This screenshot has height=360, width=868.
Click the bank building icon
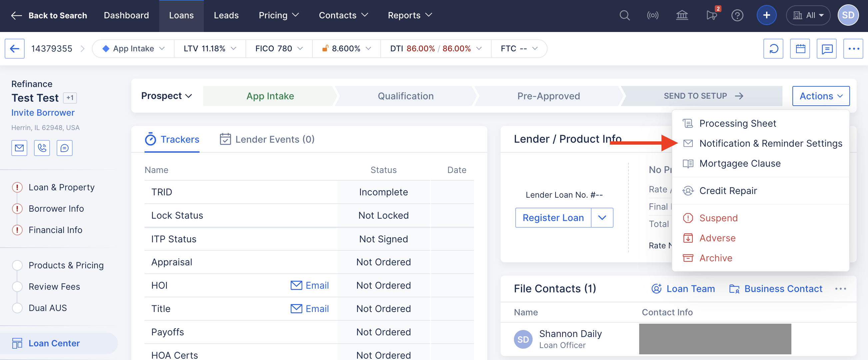click(x=682, y=16)
